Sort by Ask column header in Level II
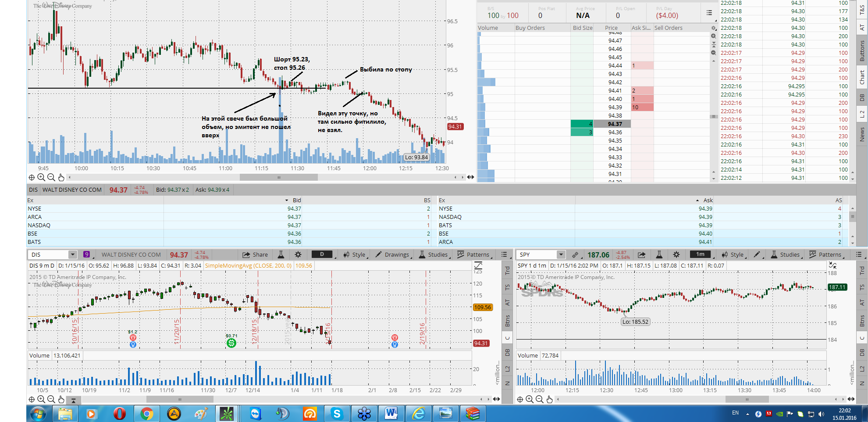868x422 pixels. point(708,200)
